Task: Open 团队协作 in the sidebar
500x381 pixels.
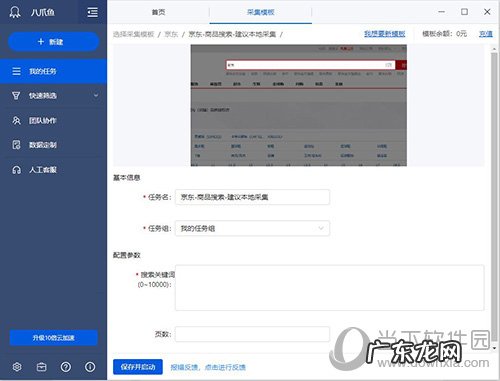Action: 53,120
